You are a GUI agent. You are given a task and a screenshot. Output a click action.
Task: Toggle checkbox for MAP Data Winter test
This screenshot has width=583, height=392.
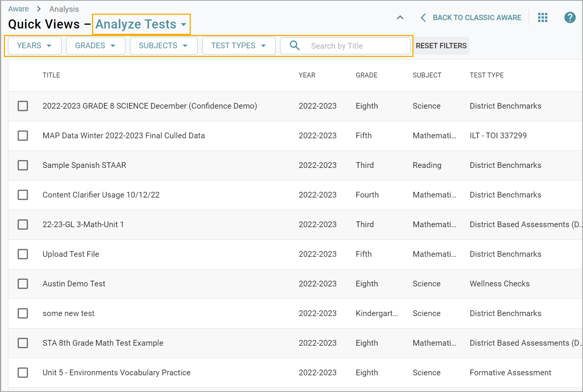pyautogui.click(x=23, y=136)
